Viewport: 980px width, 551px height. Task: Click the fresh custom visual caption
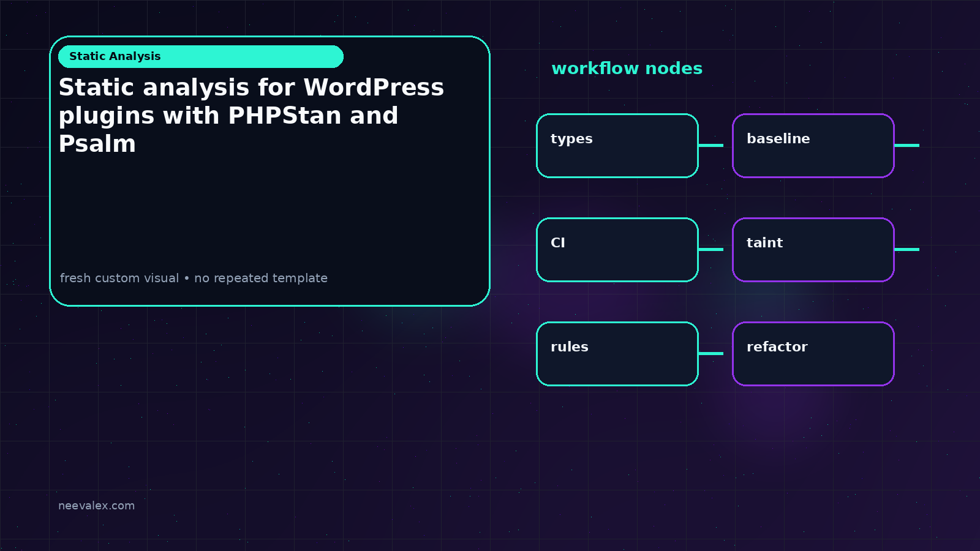(x=194, y=278)
